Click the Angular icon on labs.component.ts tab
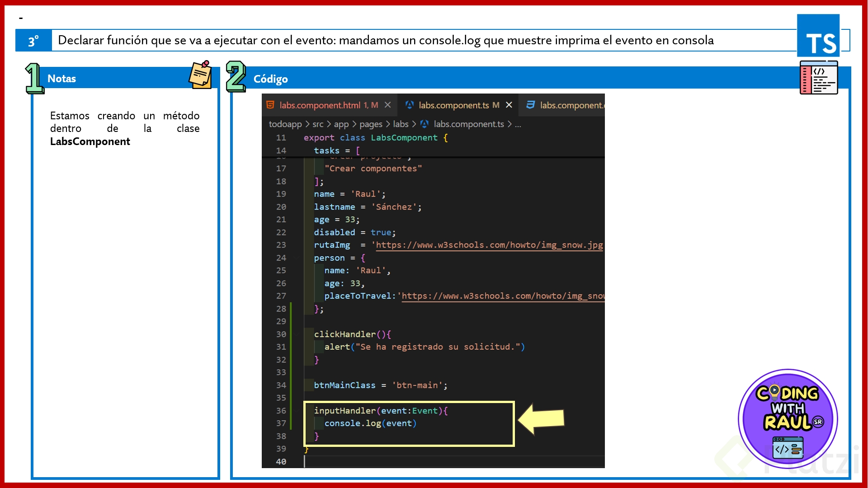Image resolution: width=868 pixels, height=488 pixels. 410,105
